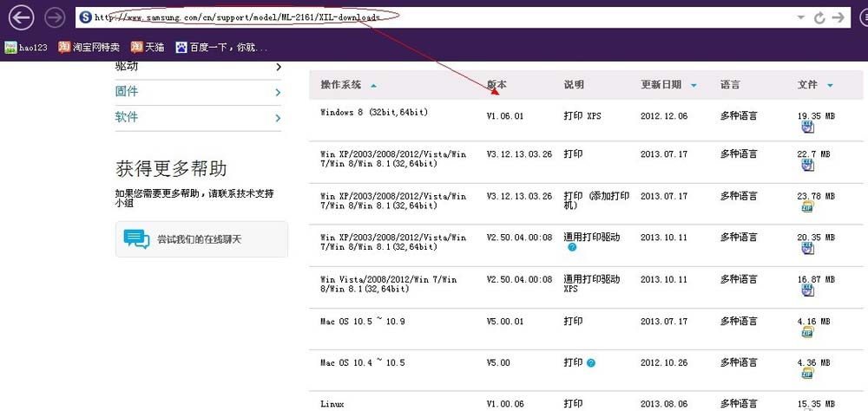Download the 4.16 MB Mac ZIP icon
This screenshot has width=868, height=411.
click(808, 332)
